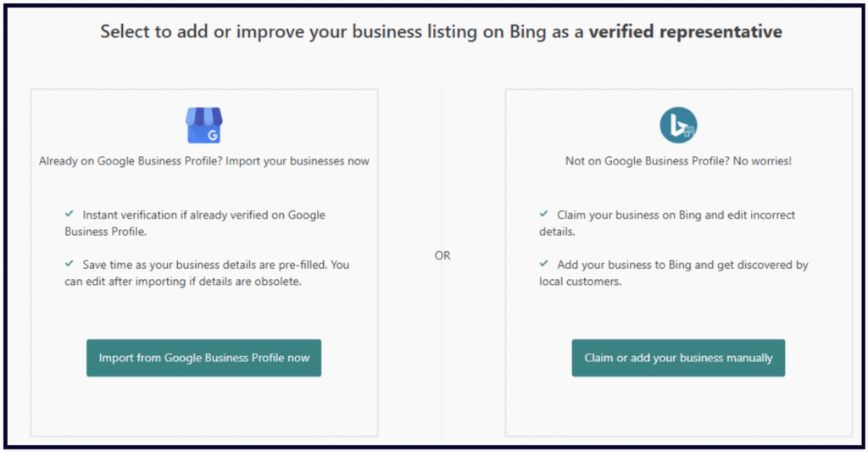868x452 pixels.
Task: Click checkmark beside Save time text
Action: point(70,265)
